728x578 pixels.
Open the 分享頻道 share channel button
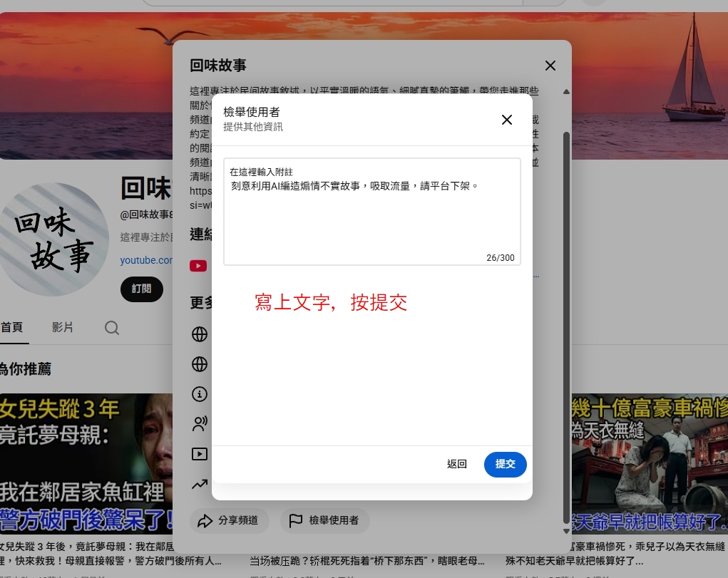229,520
